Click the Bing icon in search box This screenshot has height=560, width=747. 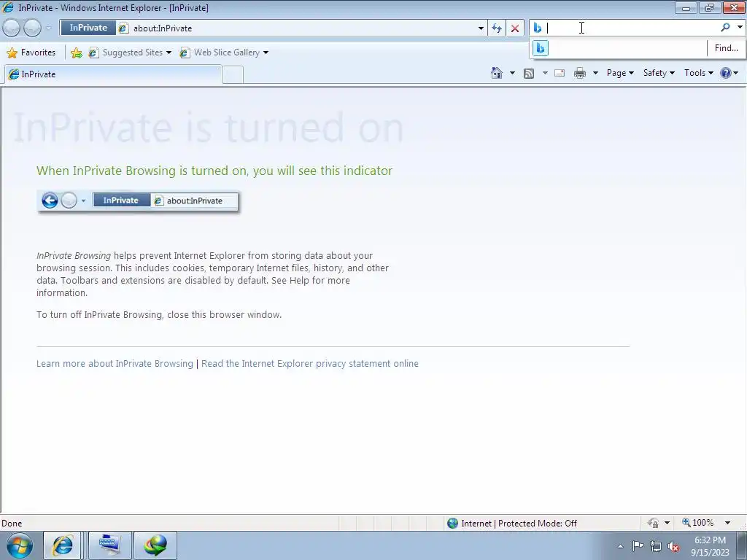[x=538, y=28]
